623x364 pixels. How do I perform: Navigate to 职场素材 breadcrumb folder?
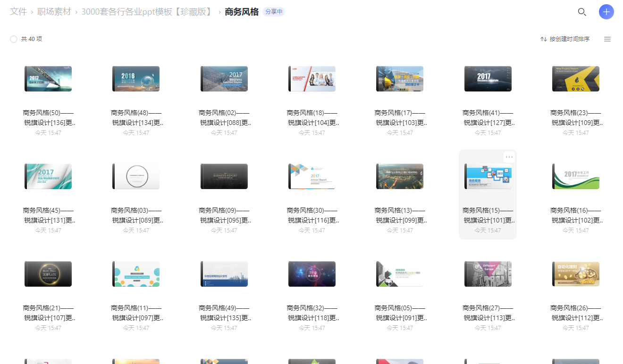54,12
